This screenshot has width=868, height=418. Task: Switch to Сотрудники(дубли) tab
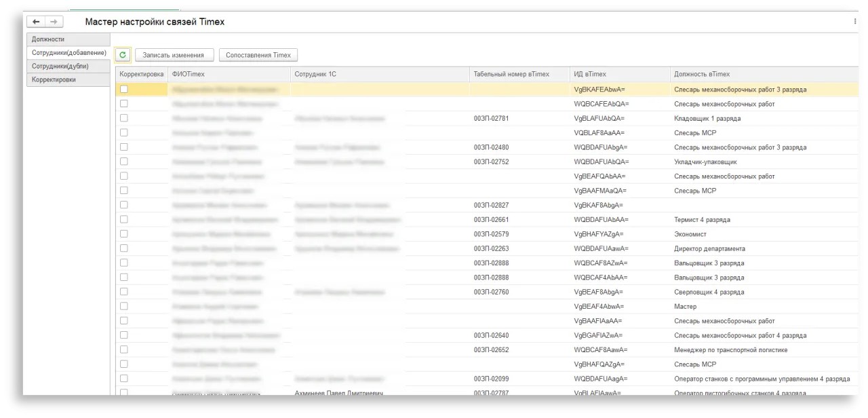60,66
